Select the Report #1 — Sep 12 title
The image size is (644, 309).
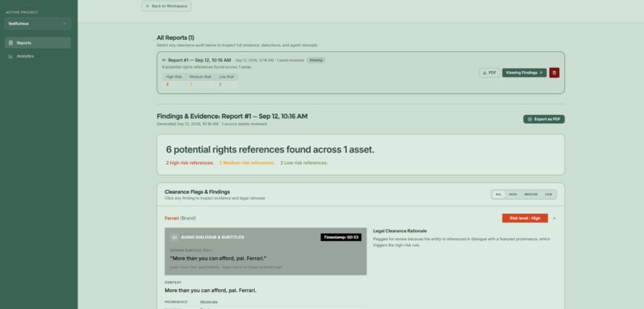click(199, 60)
